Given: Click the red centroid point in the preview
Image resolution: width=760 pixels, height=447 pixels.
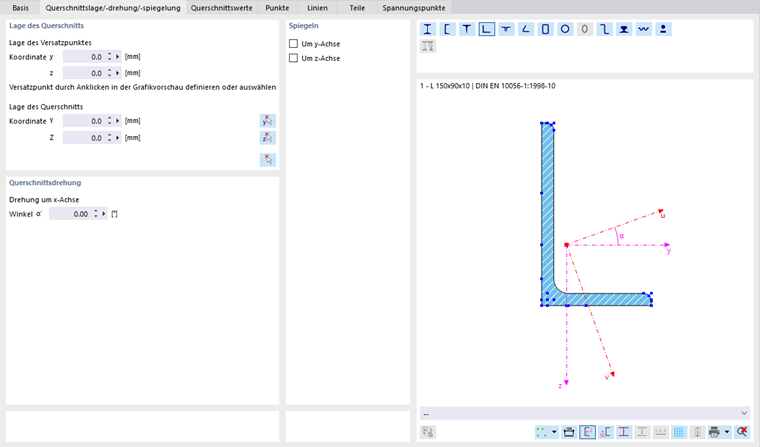Looking at the screenshot, I should (566, 245).
